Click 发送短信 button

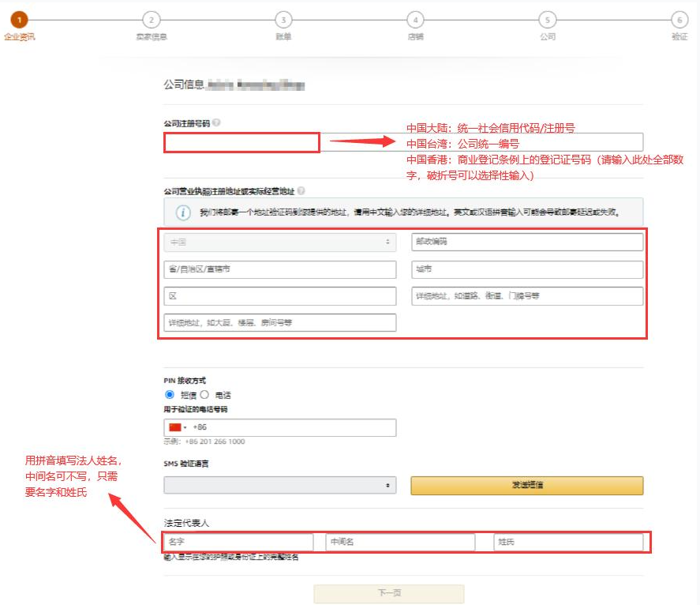tap(527, 485)
